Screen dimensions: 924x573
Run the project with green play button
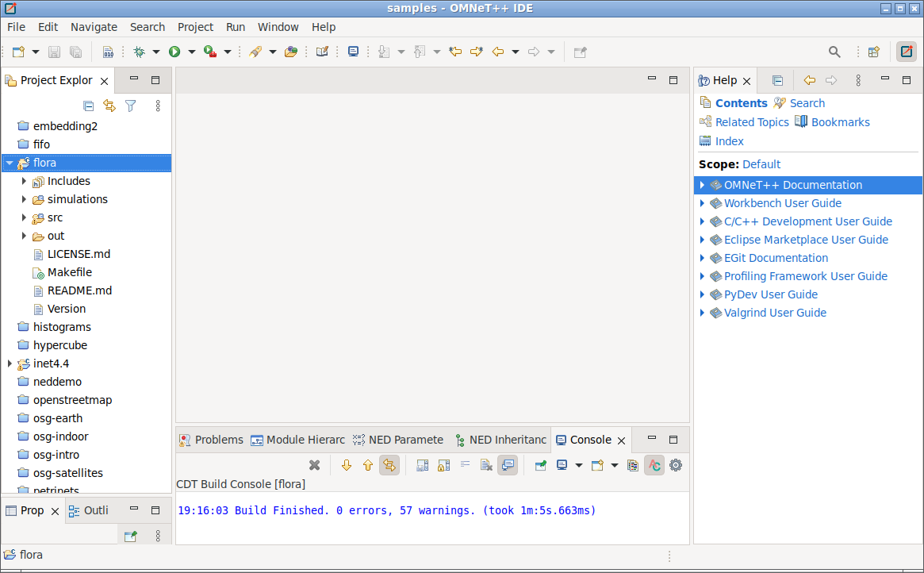(x=174, y=52)
